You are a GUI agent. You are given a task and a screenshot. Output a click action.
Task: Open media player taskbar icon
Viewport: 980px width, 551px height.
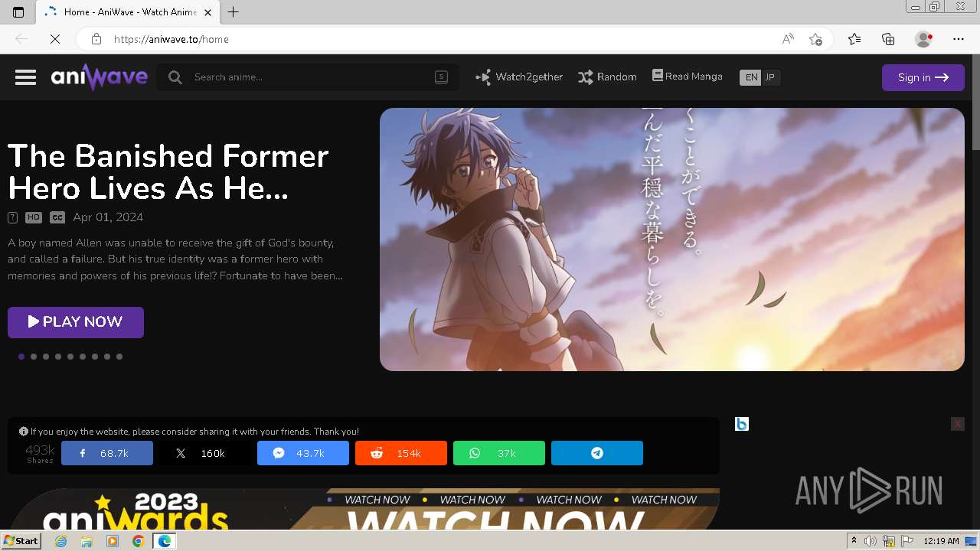coord(113,541)
